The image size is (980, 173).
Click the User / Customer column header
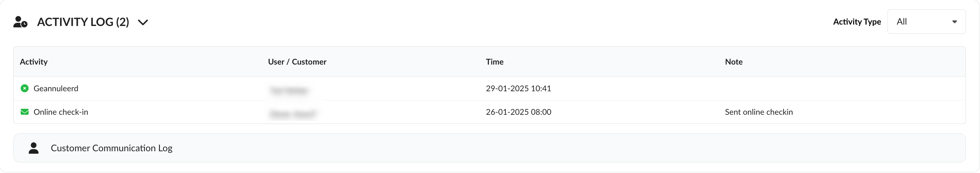pyautogui.click(x=297, y=62)
